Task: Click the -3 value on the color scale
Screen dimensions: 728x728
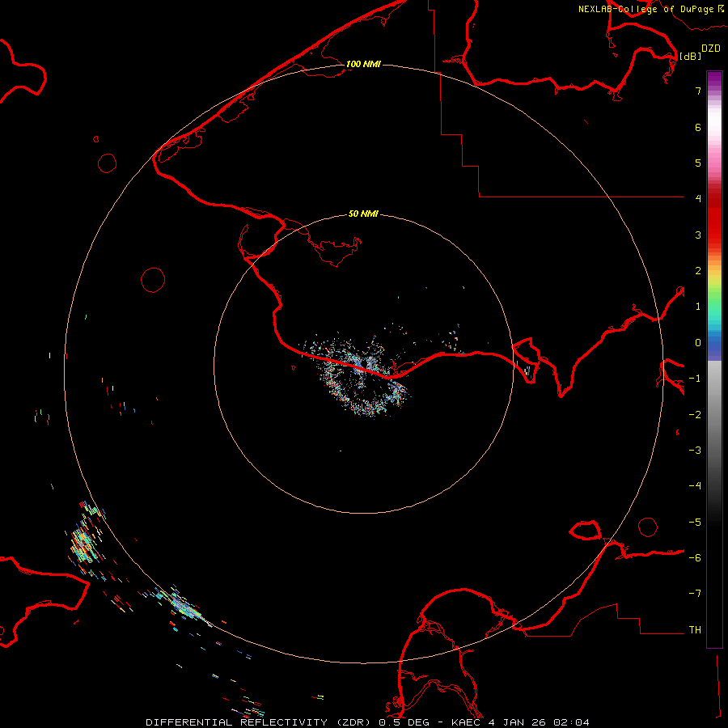Action: (695, 451)
